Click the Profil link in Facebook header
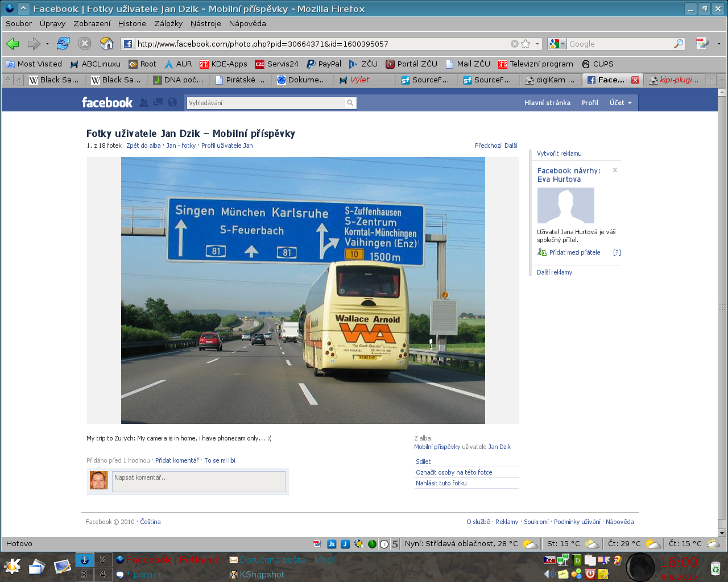 point(590,103)
